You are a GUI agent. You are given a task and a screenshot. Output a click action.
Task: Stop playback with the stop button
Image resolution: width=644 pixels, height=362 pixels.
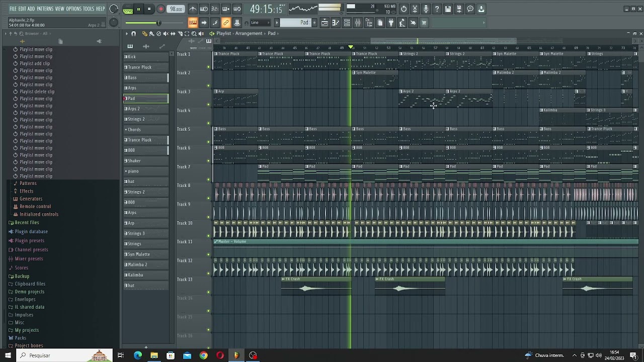(x=149, y=9)
